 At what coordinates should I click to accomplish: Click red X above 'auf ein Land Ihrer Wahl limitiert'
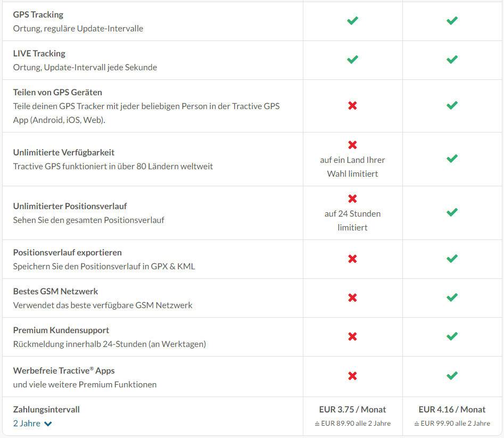(352, 145)
